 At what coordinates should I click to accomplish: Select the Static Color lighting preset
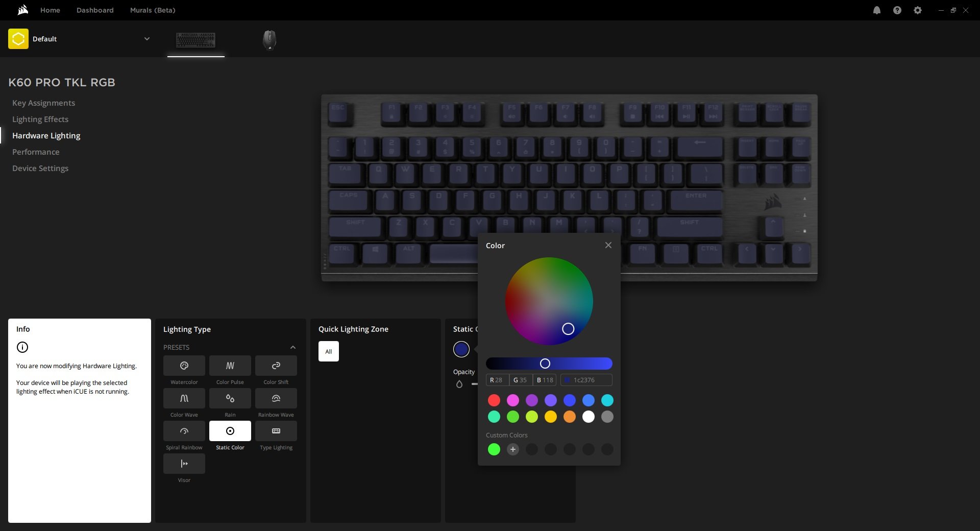pos(230,431)
